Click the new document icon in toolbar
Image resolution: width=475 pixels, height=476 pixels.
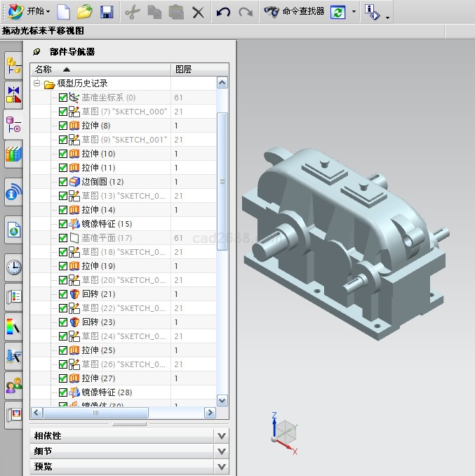[64, 11]
